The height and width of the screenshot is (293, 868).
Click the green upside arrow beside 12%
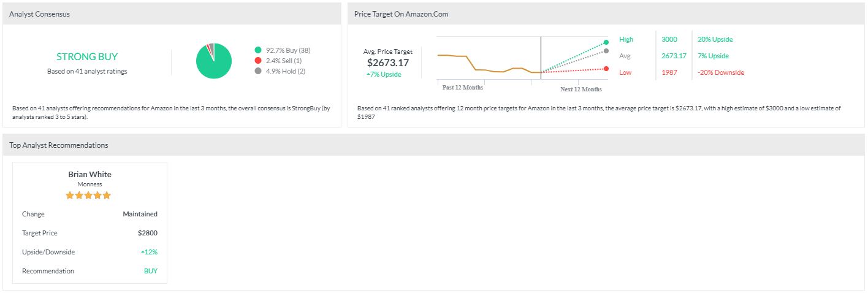[143, 253]
